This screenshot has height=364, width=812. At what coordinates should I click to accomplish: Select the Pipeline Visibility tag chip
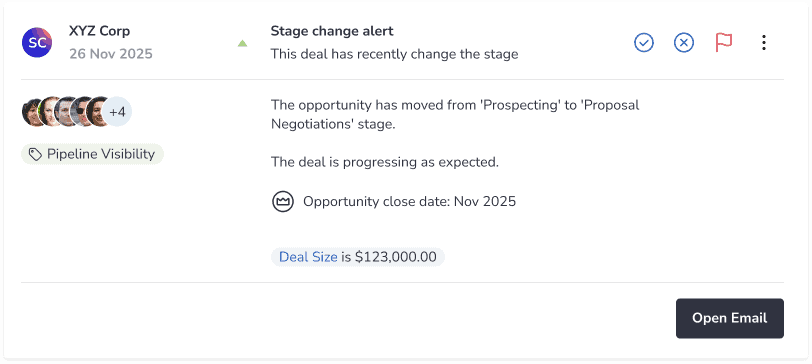coord(92,154)
